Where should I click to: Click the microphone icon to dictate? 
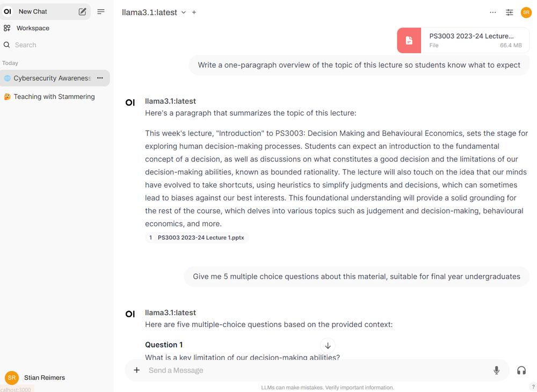point(496,370)
